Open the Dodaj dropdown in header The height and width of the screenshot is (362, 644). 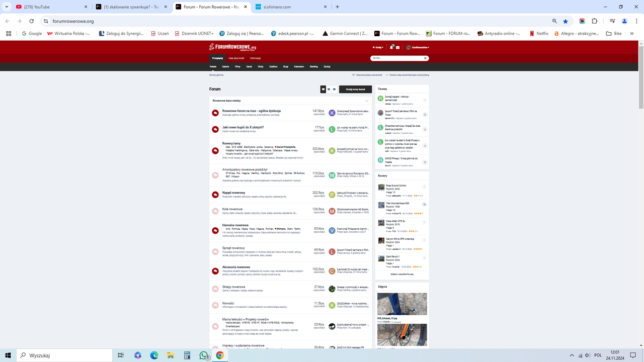(x=378, y=47)
